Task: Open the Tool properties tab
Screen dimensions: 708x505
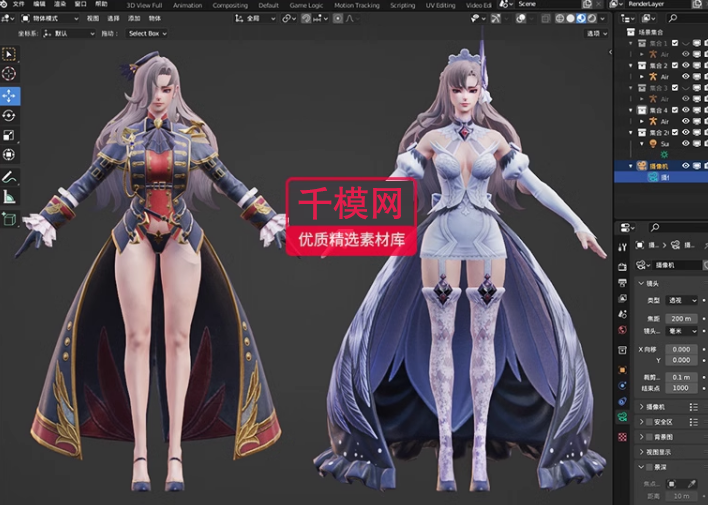Action: (x=623, y=247)
